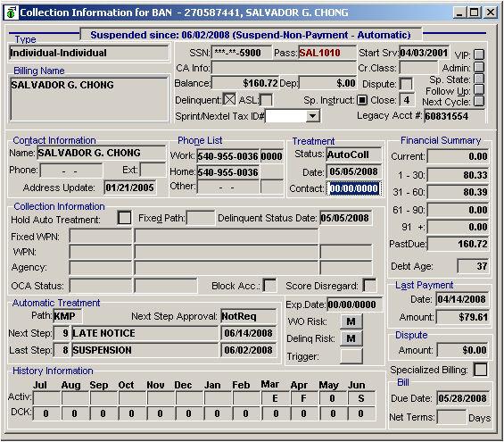Enable the Admin checkbox

point(479,67)
